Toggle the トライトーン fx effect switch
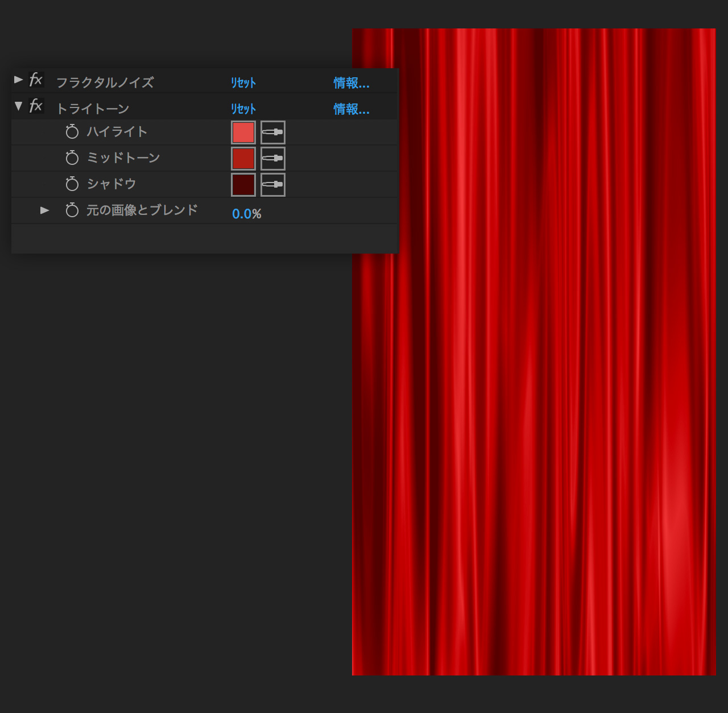 (36, 106)
